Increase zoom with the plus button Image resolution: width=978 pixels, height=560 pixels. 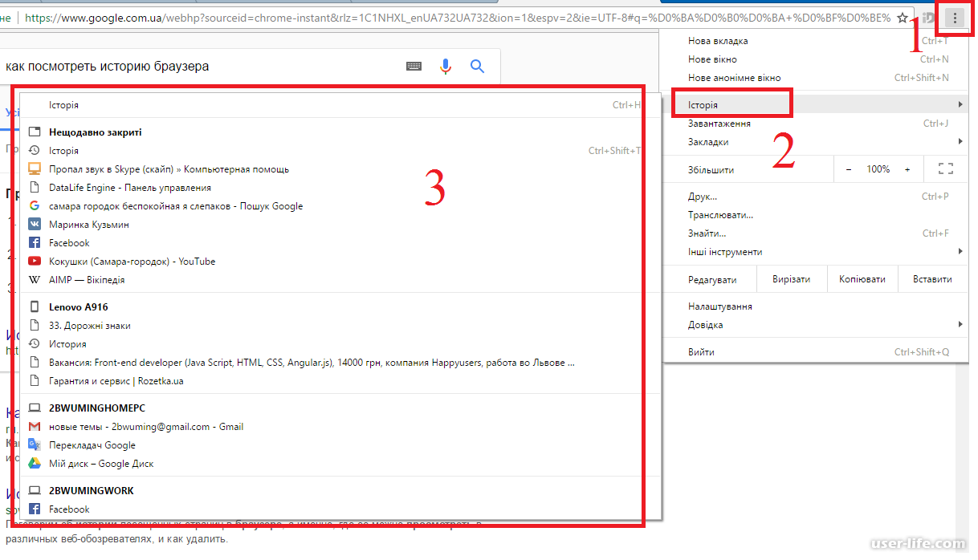[907, 169]
